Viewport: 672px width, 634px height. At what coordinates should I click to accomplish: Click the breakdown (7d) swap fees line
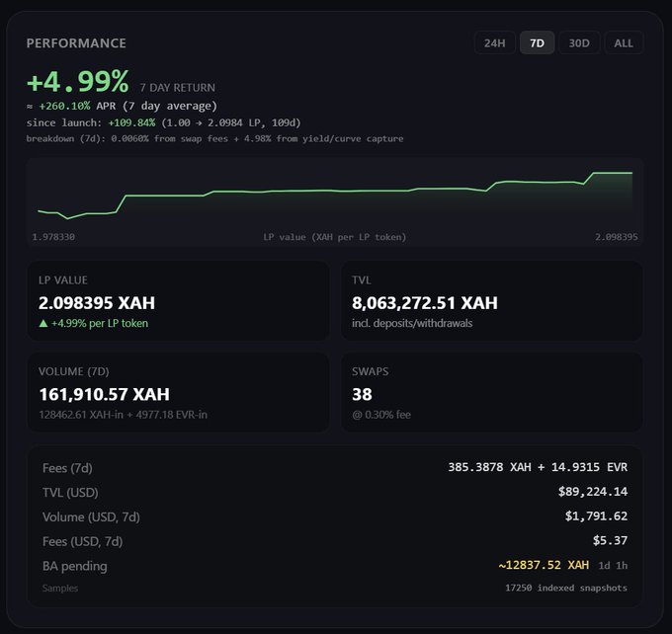point(214,139)
